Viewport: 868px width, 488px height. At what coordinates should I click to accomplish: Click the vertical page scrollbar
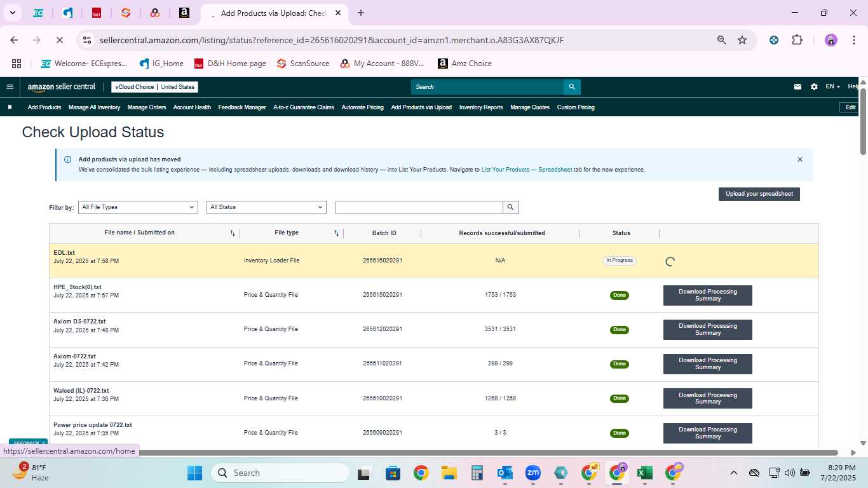point(863,121)
